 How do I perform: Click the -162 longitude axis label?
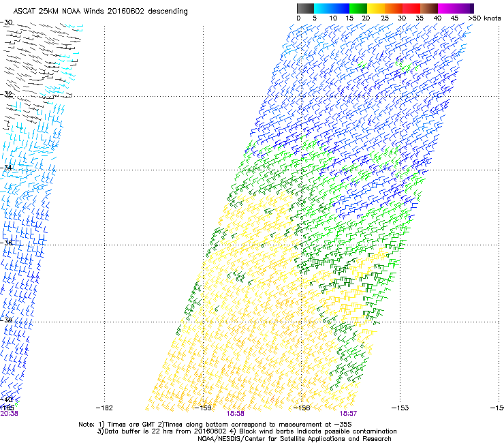[104, 408]
